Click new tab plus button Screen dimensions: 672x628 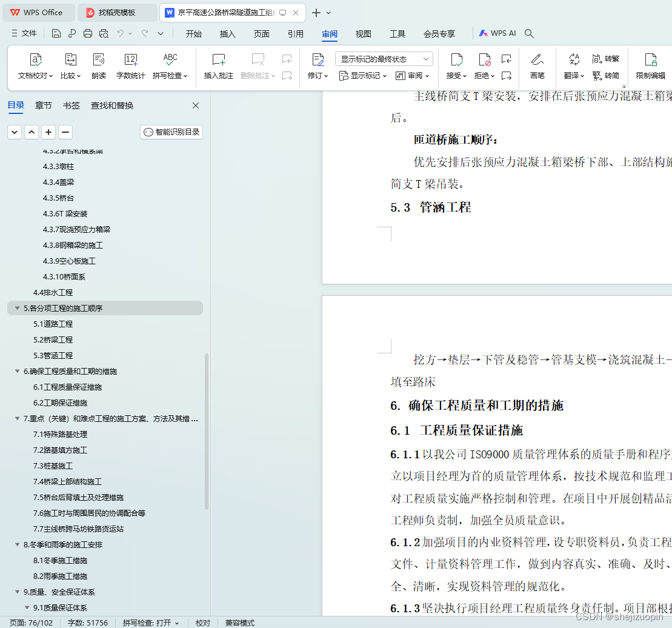point(316,13)
